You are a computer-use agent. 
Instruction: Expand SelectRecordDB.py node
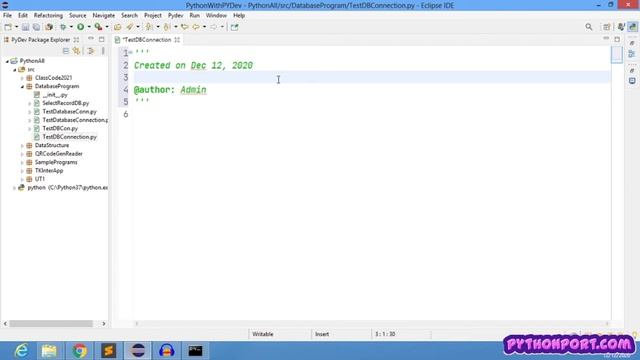pos(30,104)
